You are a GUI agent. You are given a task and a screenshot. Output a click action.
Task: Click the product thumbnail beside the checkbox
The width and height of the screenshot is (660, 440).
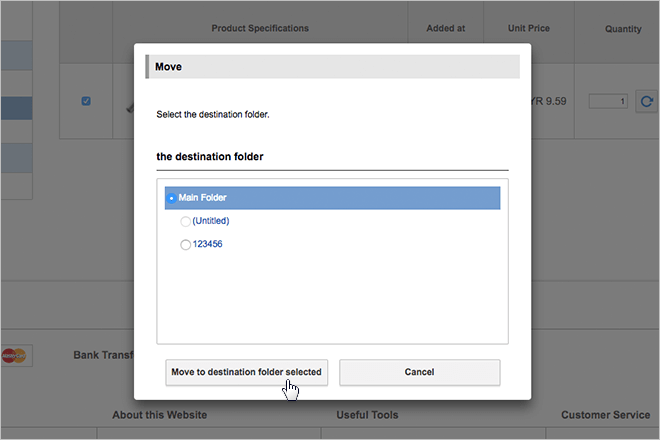point(129,105)
